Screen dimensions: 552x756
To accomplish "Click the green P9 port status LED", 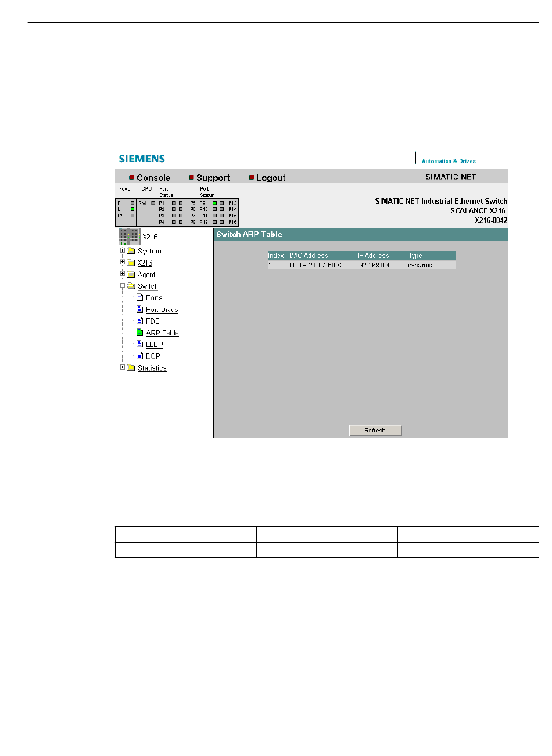I will [214, 203].
